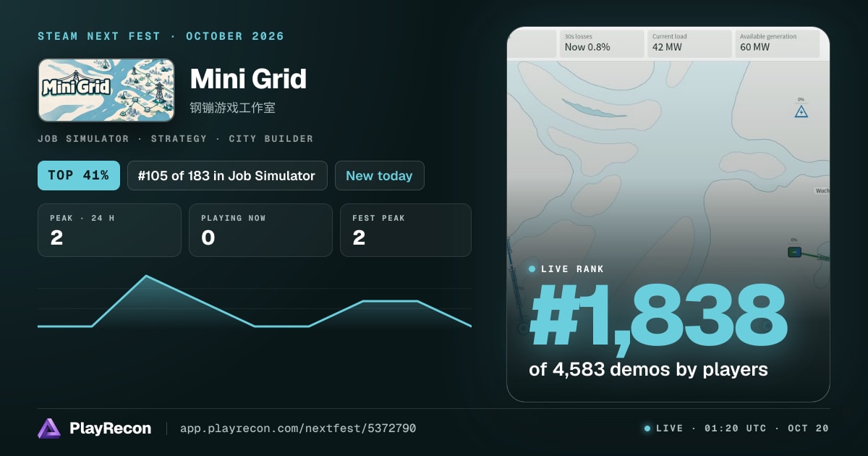Open the app.playrecon.com/nextfest/5372790 link

click(x=298, y=428)
